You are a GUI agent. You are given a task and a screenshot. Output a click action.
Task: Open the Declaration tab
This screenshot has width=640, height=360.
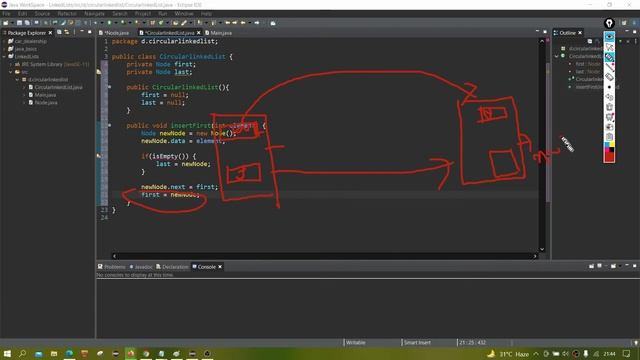point(172,267)
